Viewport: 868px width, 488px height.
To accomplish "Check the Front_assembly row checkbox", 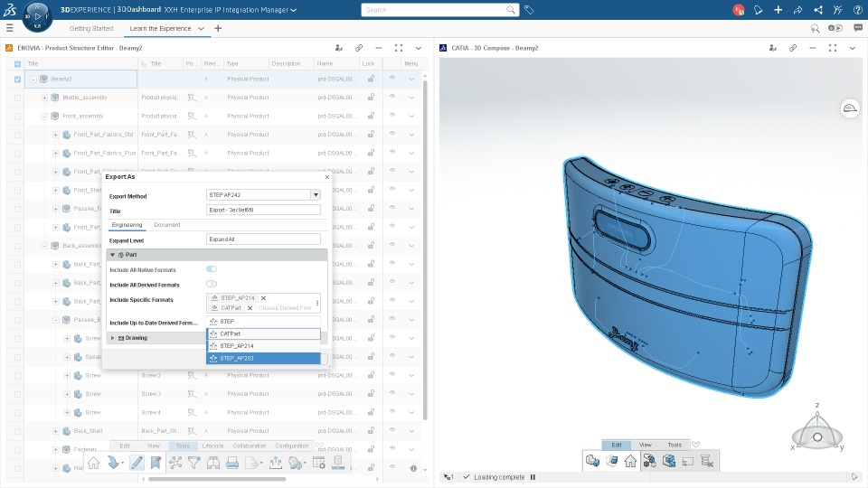I will click(18, 117).
